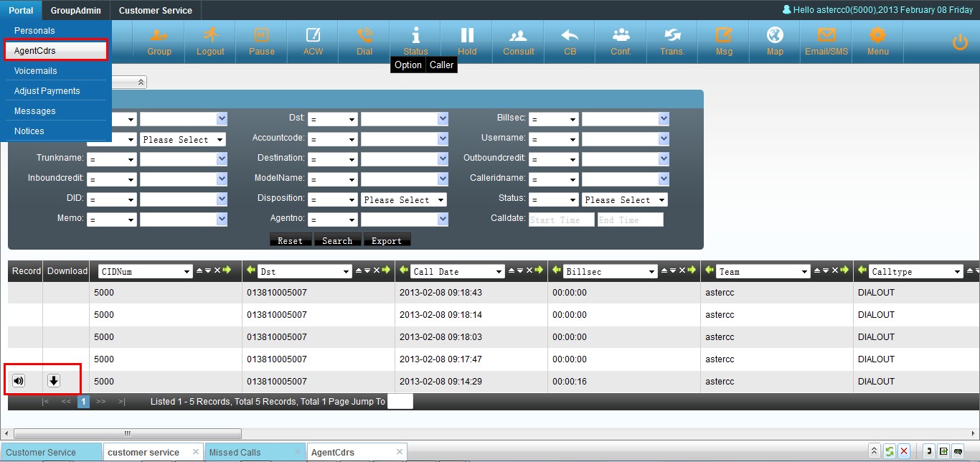Image resolution: width=980 pixels, height=462 pixels.
Task: Select Voicemails from the Portal menu
Action: click(x=36, y=71)
